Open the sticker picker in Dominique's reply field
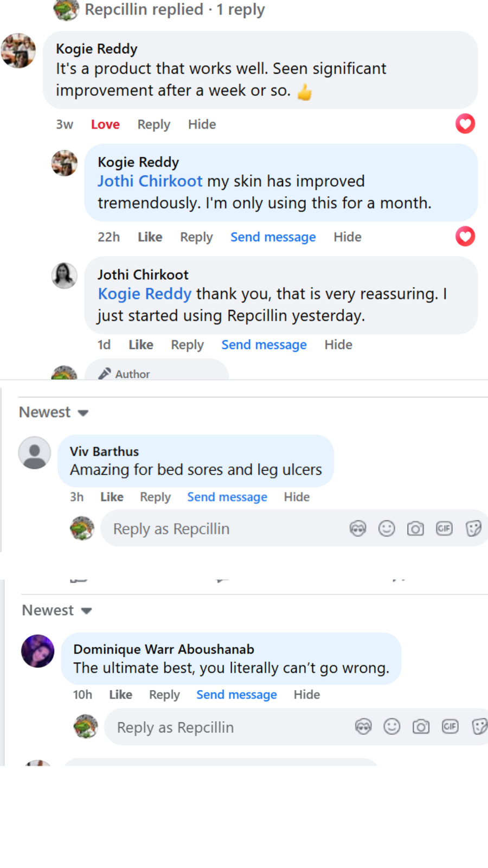 click(x=479, y=726)
